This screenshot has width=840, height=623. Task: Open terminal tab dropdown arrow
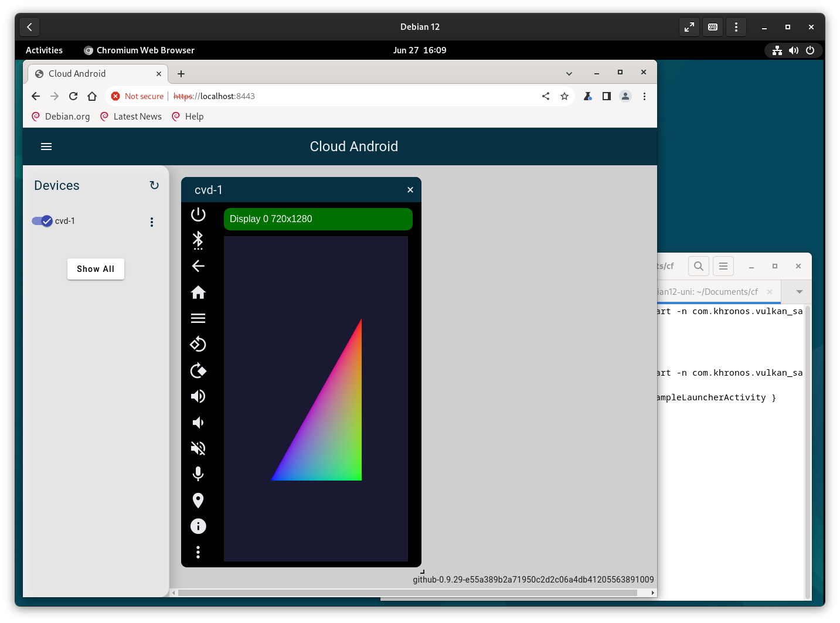click(799, 292)
